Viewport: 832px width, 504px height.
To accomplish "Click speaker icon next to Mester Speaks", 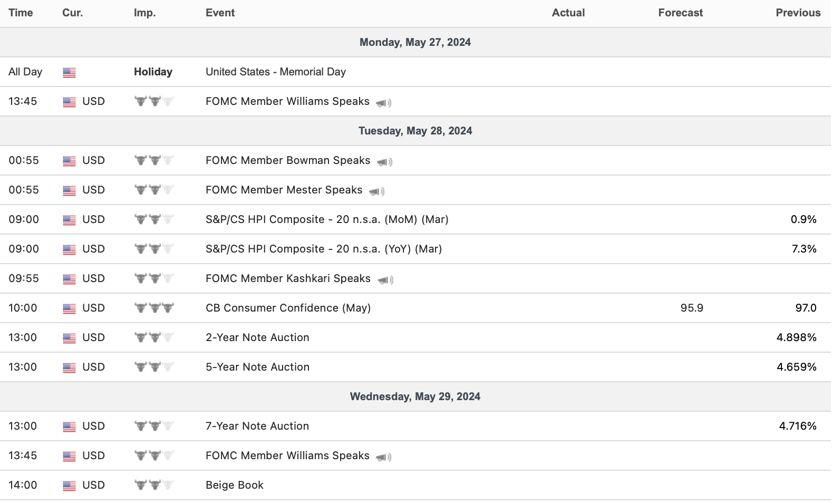I will 376,191.
